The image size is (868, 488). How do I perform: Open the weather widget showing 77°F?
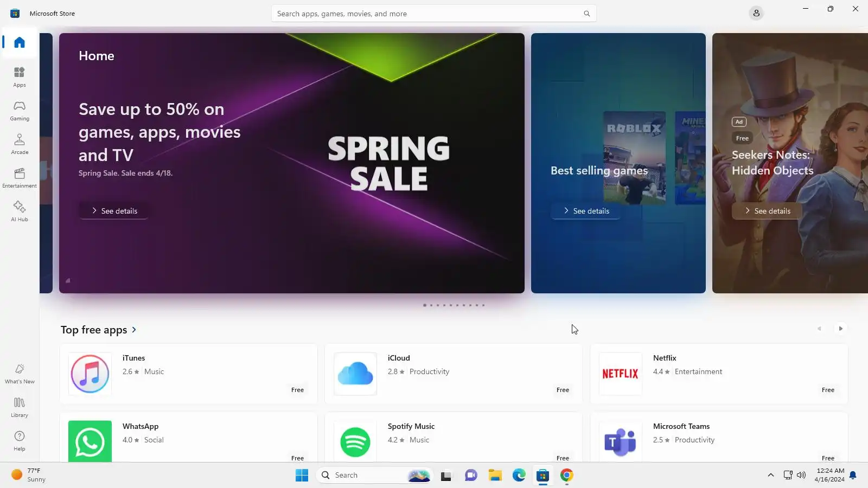coord(29,476)
